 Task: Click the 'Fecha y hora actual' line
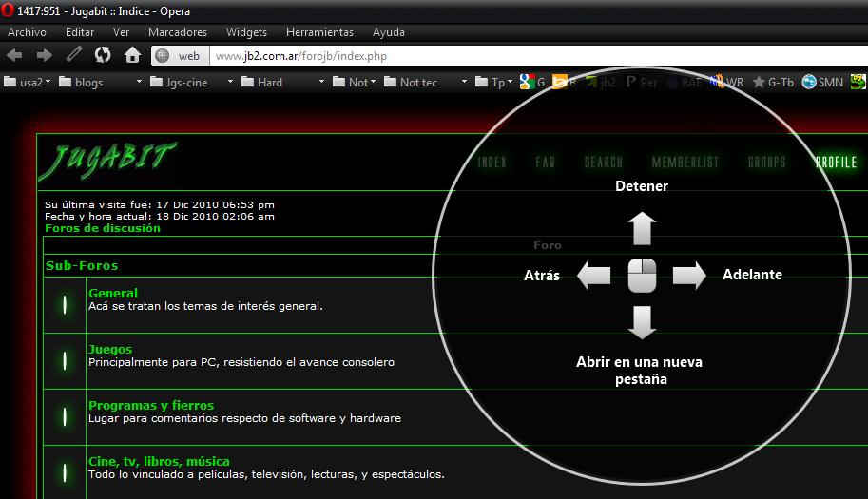click(160, 217)
